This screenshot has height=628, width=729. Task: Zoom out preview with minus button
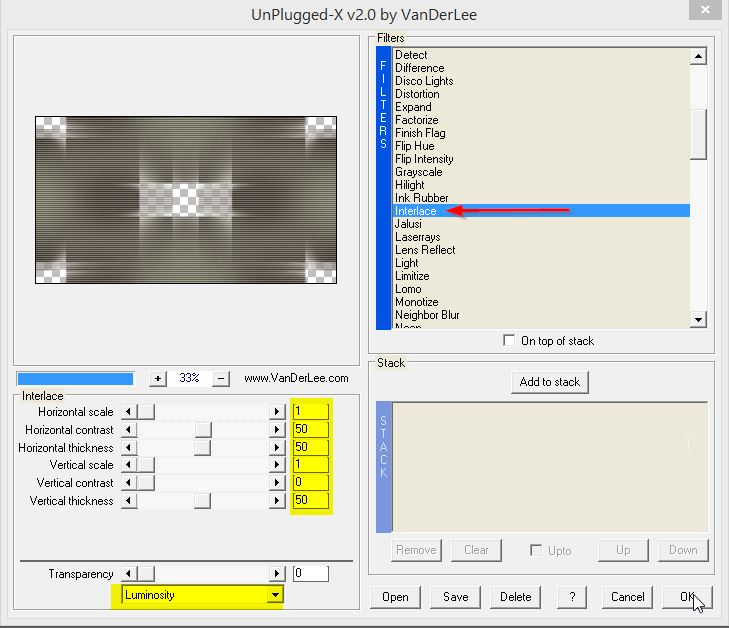click(221, 379)
